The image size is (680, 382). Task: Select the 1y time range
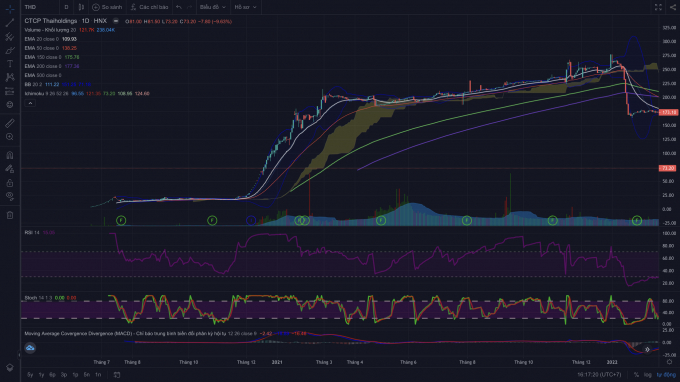(x=41, y=375)
